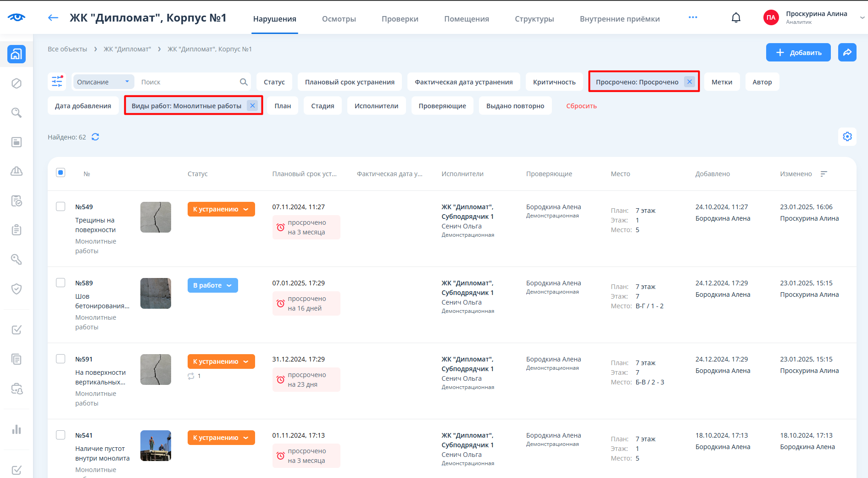Remove the Просрочено filter with X
Image resolution: width=868 pixels, height=478 pixels.
(x=689, y=82)
